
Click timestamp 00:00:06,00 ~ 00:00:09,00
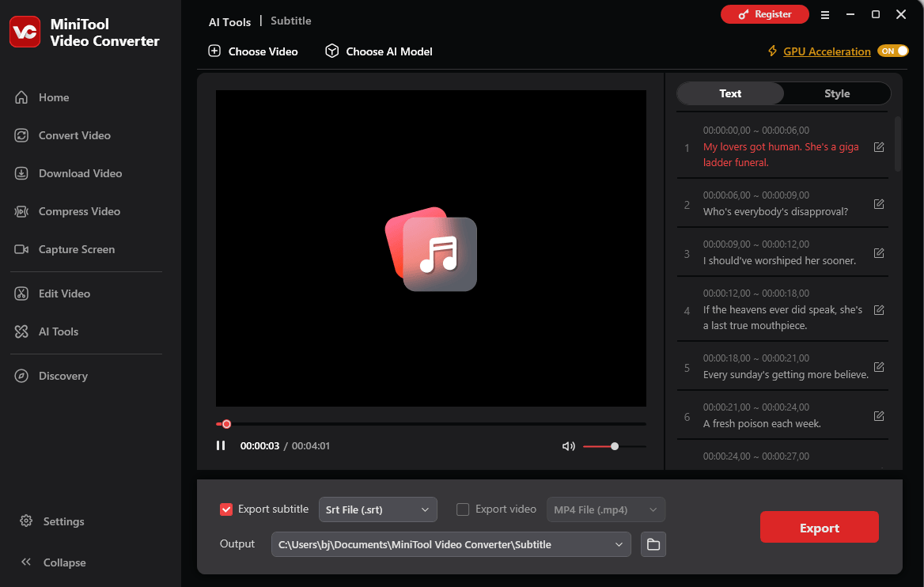[x=756, y=195]
